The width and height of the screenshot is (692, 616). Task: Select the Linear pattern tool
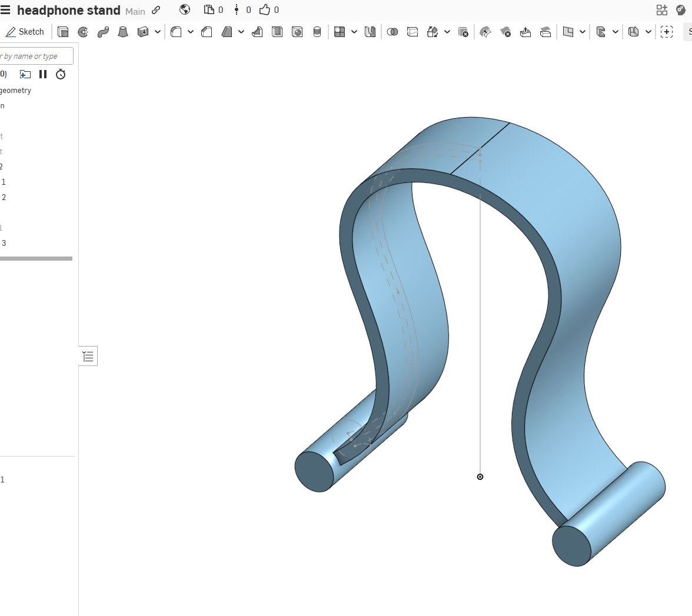click(340, 32)
